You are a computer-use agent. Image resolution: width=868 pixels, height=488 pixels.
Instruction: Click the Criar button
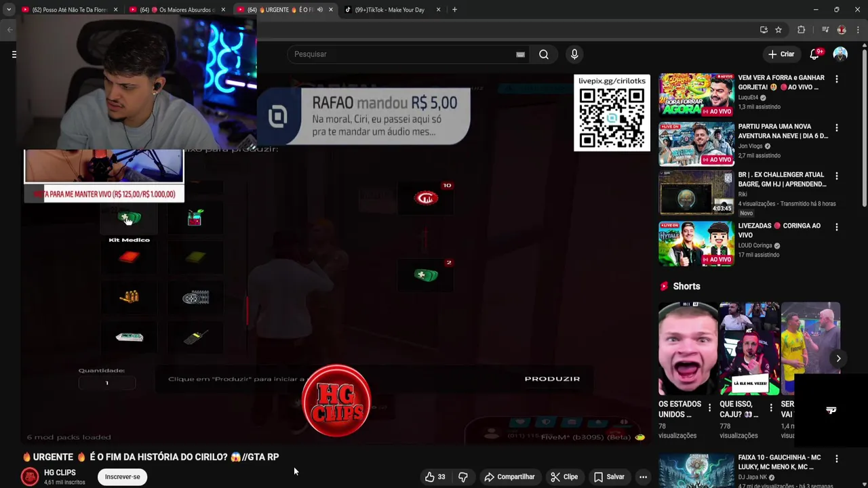point(781,54)
